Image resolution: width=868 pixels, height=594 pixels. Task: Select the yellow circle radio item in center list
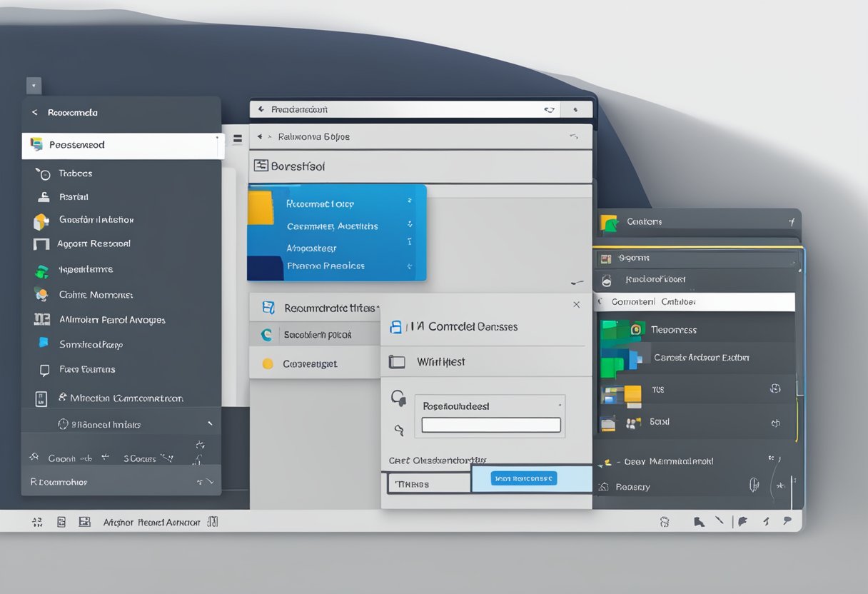point(268,363)
